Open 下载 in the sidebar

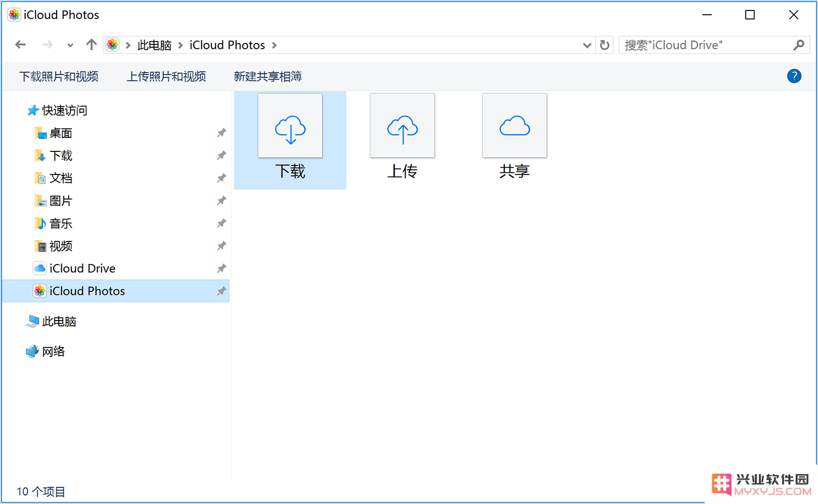(x=61, y=156)
